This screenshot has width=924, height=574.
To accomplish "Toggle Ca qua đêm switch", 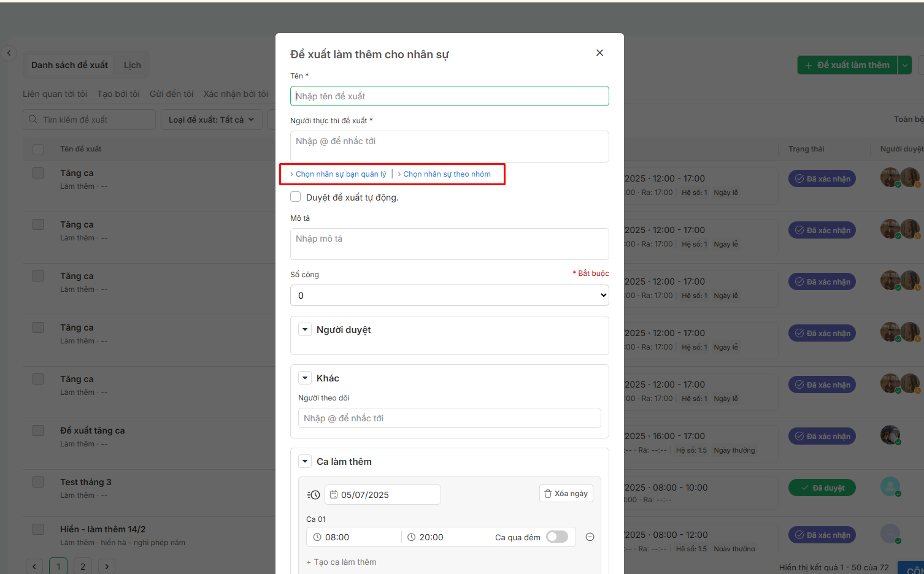I will point(557,537).
